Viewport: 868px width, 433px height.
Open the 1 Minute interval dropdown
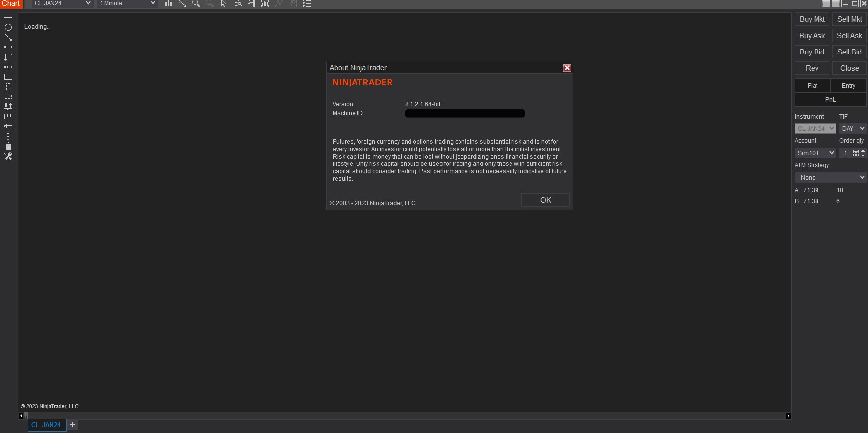pyautogui.click(x=127, y=3)
